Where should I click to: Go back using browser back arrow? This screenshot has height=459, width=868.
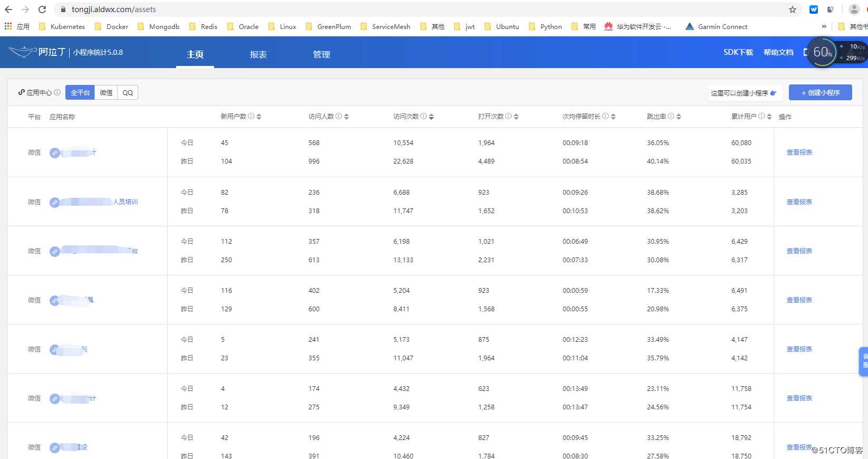(x=8, y=9)
